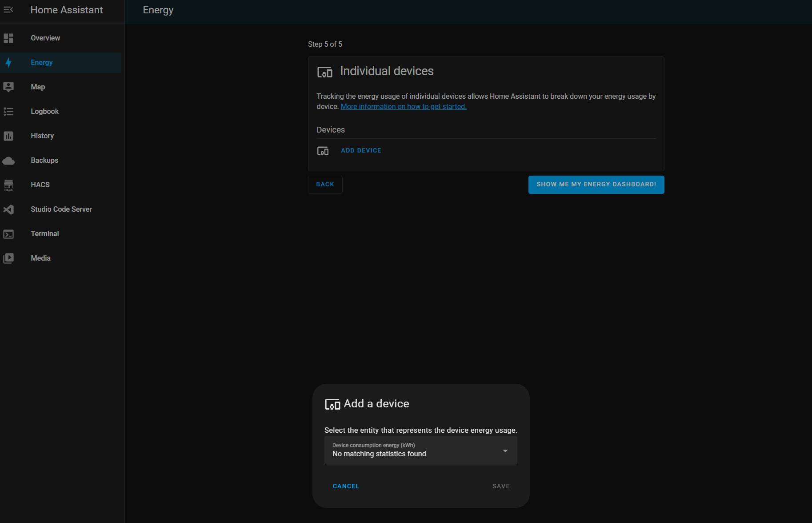This screenshot has width=812, height=523.
Task: Select Energy from the sidebar menu
Action: click(41, 62)
